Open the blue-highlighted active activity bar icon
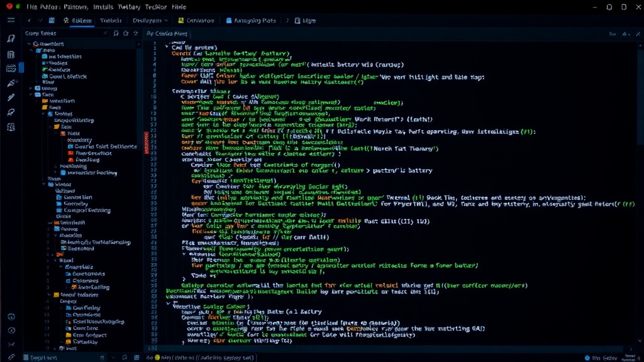 point(11,68)
